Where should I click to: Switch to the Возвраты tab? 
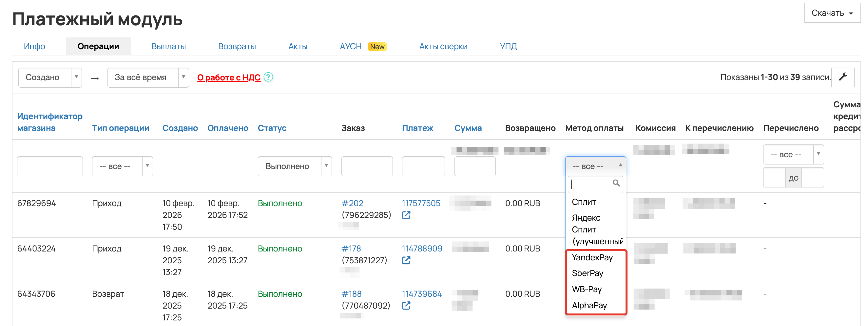237,47
